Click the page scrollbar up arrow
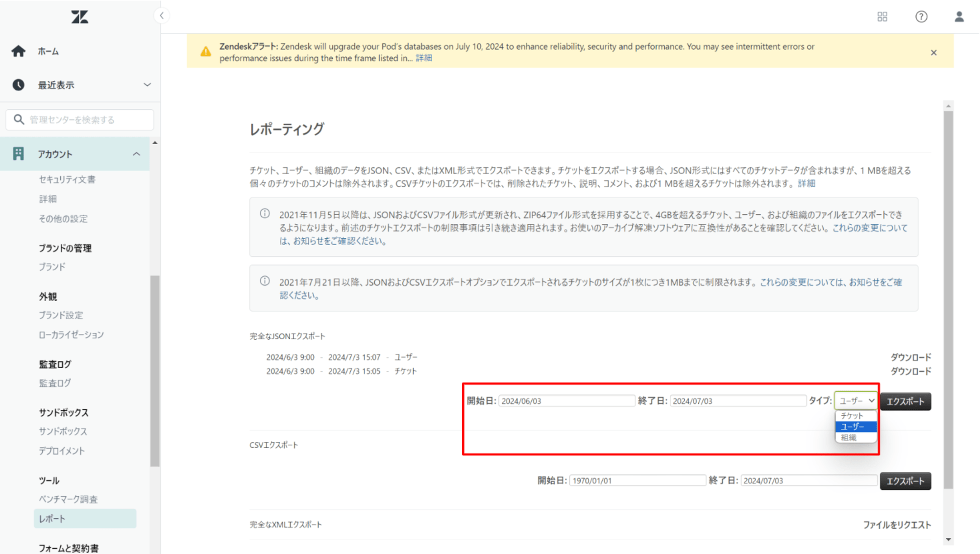The width and height of the screenshot is (980, 554). [x=948, y=106]
